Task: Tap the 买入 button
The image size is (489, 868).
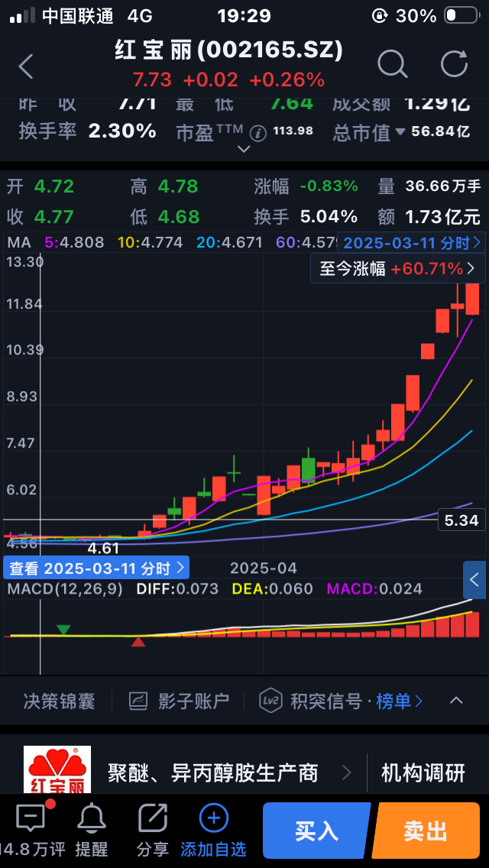Action: [x=316, y=831]
